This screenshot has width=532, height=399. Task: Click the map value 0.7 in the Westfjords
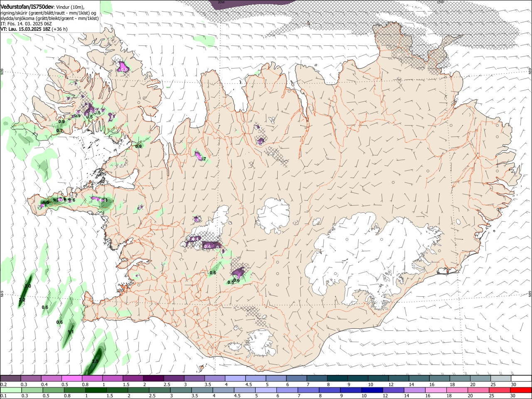[59, 131]
